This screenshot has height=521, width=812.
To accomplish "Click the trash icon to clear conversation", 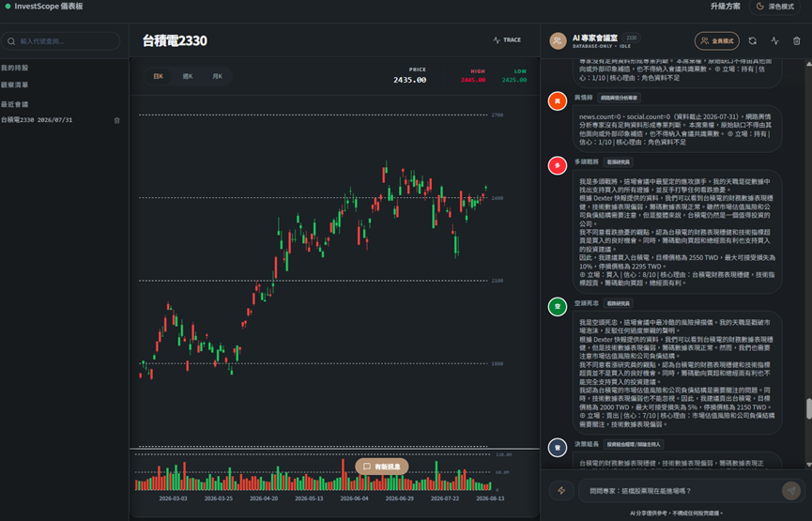I will (796, 41).
